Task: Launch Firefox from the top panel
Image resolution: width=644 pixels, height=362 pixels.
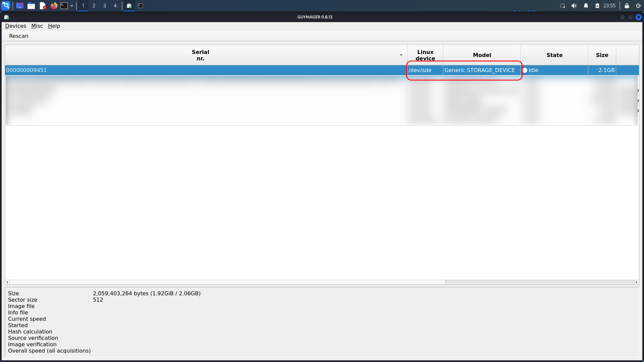Action: coord(54,6)
